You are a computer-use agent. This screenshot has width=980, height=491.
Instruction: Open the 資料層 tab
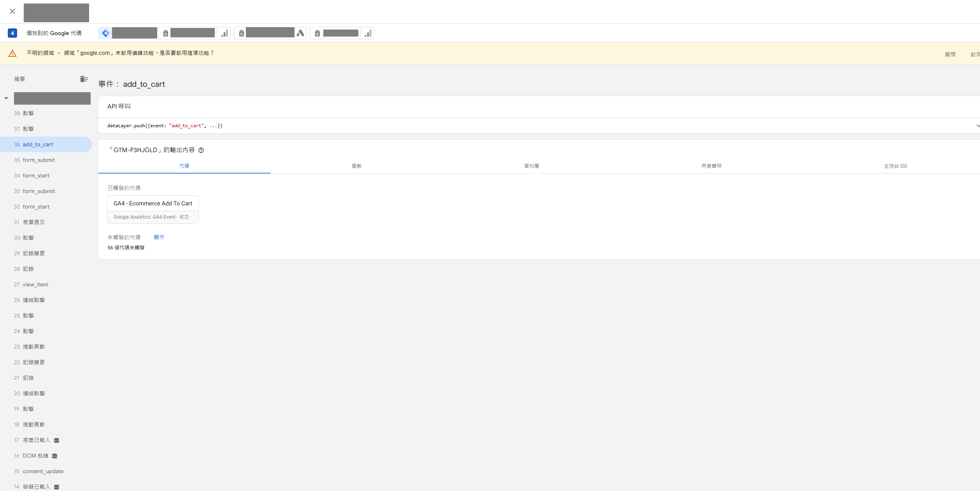point(531,166)
